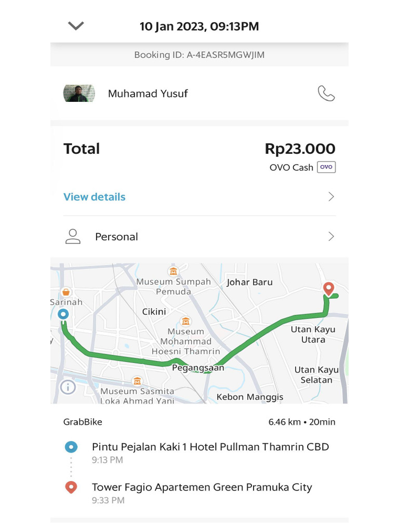Tap Museum Sasmita Loka Ahmad Yani icon
The width and height of the screenshot is (399, 532).
(137, 381)
